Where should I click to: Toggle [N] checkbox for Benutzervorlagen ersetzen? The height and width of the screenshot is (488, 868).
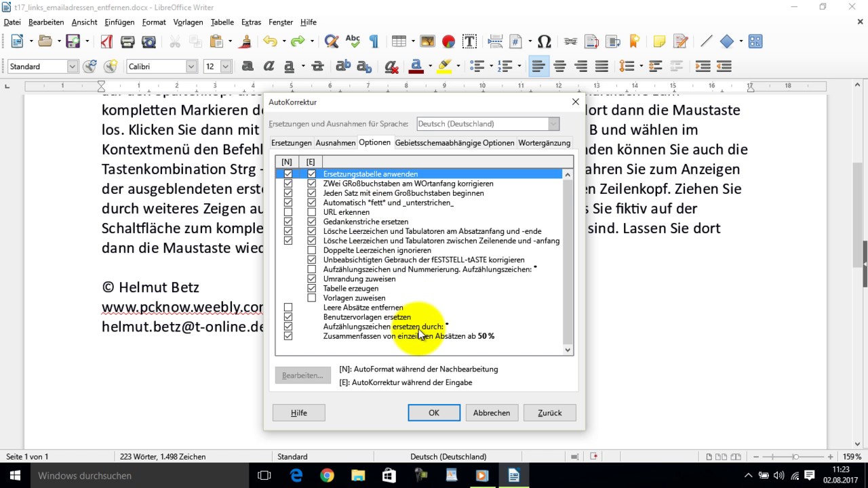pos(288,317)
